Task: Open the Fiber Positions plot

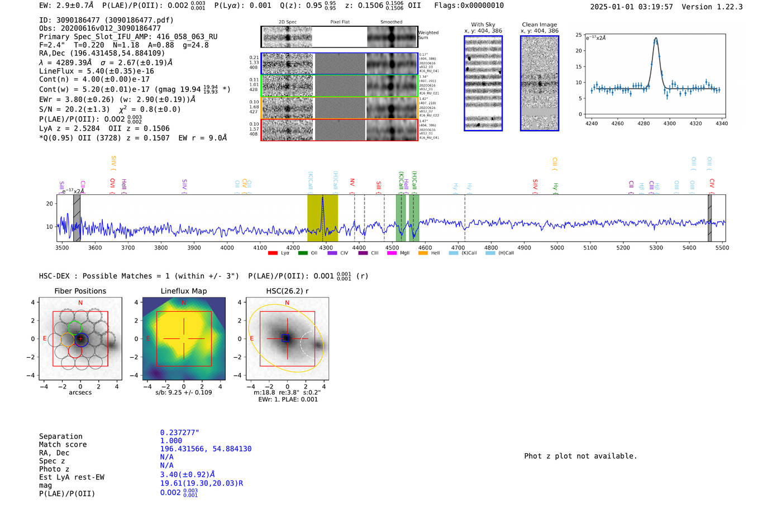Action: (x=80, y=339)
